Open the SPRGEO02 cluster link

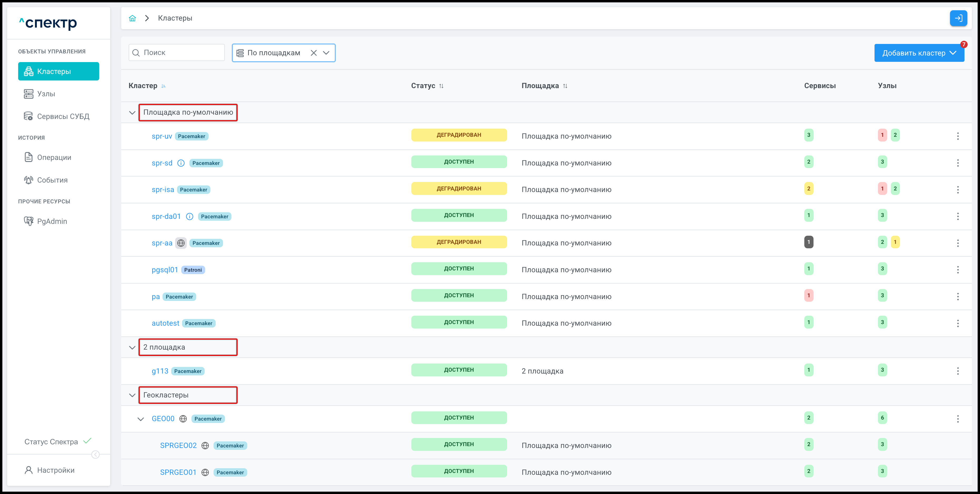click(x=178, y=446)
